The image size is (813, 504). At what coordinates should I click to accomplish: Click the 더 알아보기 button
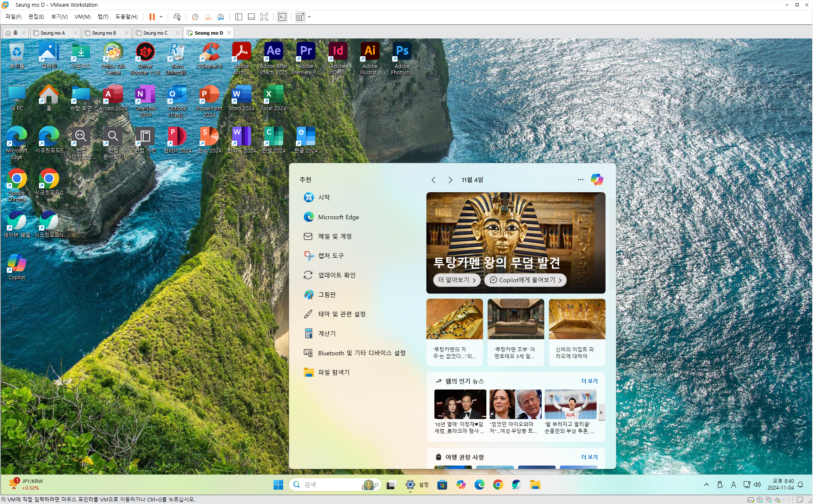tap(457, 280)
